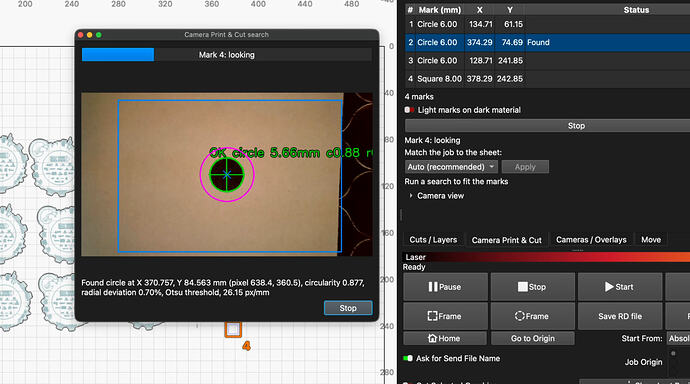Click Y value 242.85 in row 4
The width and height of the screenshot is (690, 384).
pyautogui.click(x=510, y=79)
